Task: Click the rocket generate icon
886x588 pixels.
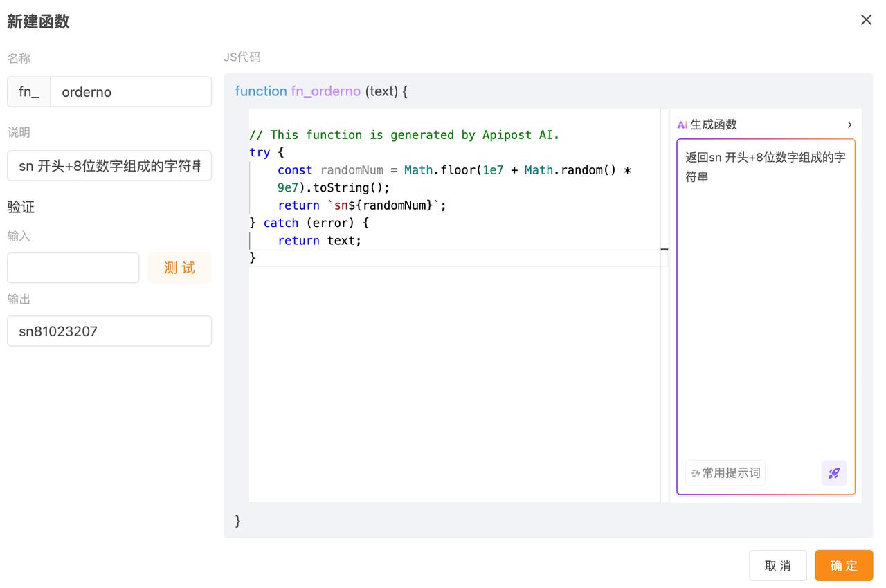Action: [833, 473]
